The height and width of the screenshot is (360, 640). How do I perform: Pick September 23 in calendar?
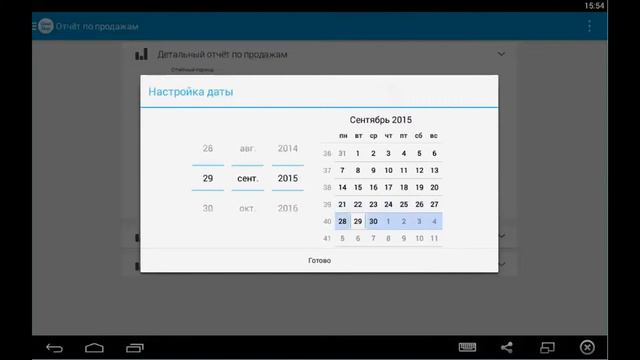click(x=373, y=204)
